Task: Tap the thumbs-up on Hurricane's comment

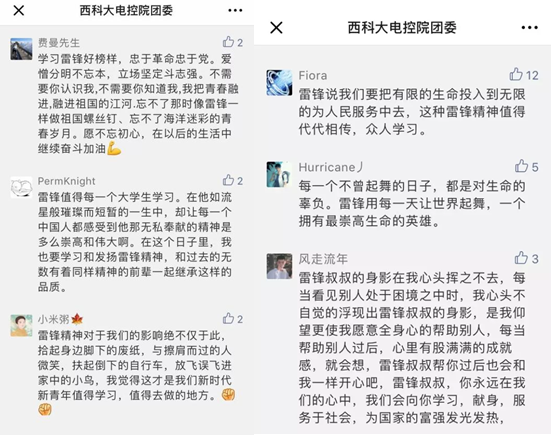Action: [x=521, y=166]
